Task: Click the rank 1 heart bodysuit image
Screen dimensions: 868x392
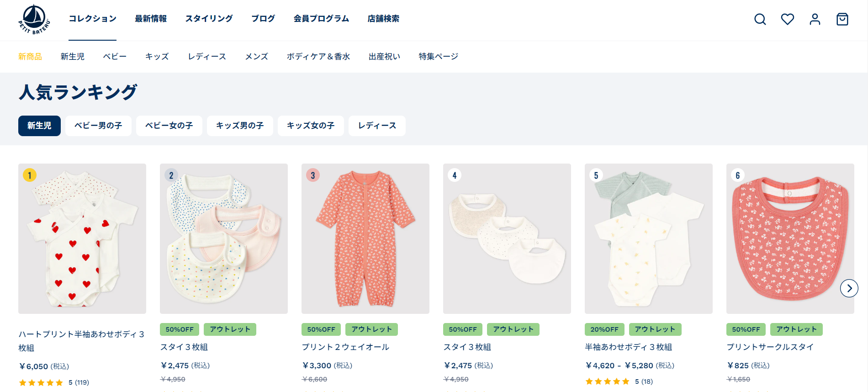Action: pos(82,238)
